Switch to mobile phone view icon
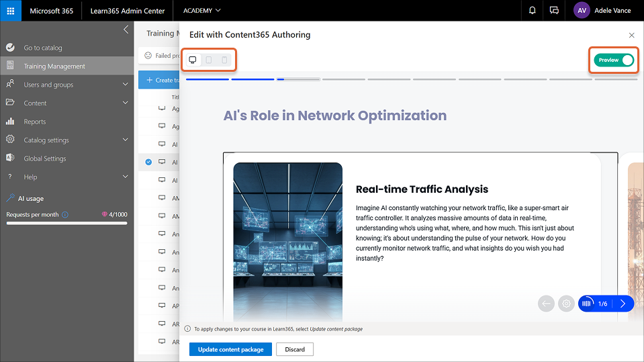 pyautogui.click(x=224, y=60)
